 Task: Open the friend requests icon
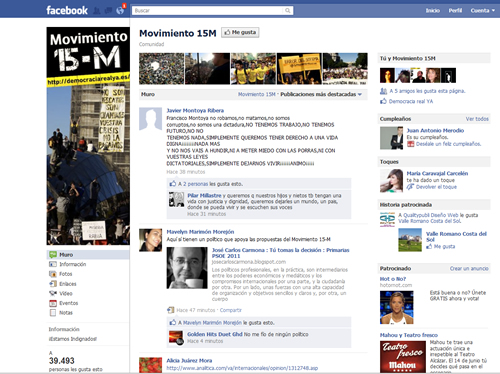coord(97,11)
